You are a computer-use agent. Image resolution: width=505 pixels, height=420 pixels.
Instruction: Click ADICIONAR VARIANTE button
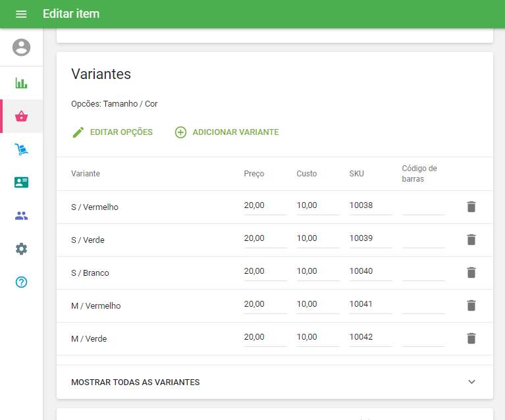coord(226,132)
